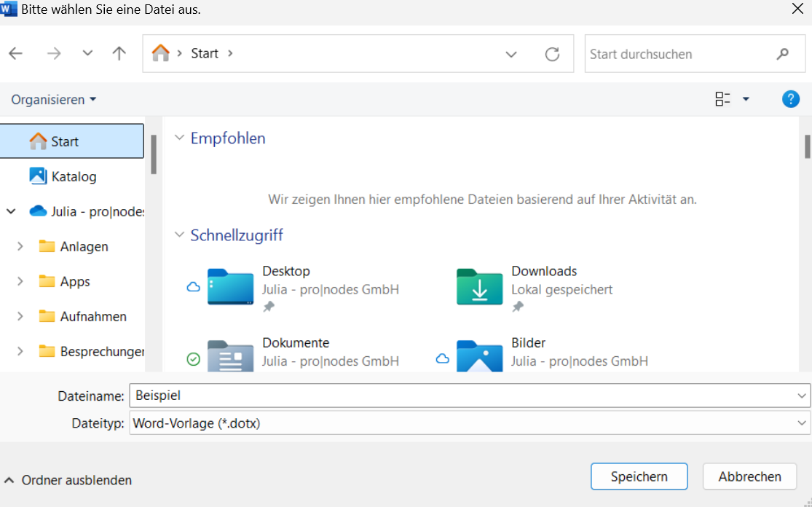The width and height of the screenshot is (812, 507).
Task: Open recent locations dropdown arrow
Action: point(87,53)
